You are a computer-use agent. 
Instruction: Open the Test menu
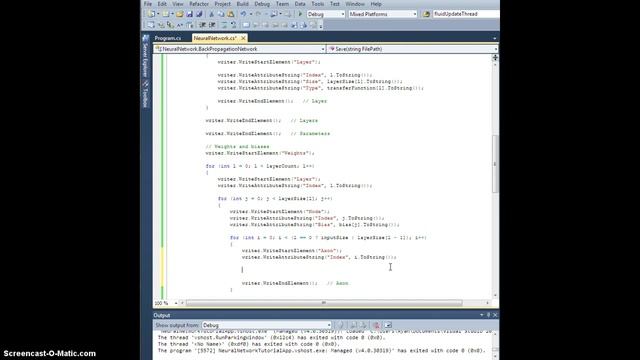[x=335, y=4]
